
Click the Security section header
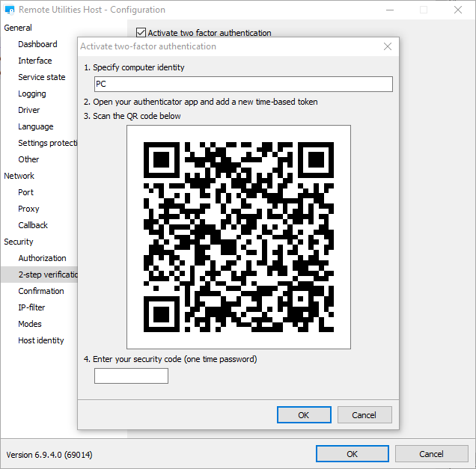[19, 242]
